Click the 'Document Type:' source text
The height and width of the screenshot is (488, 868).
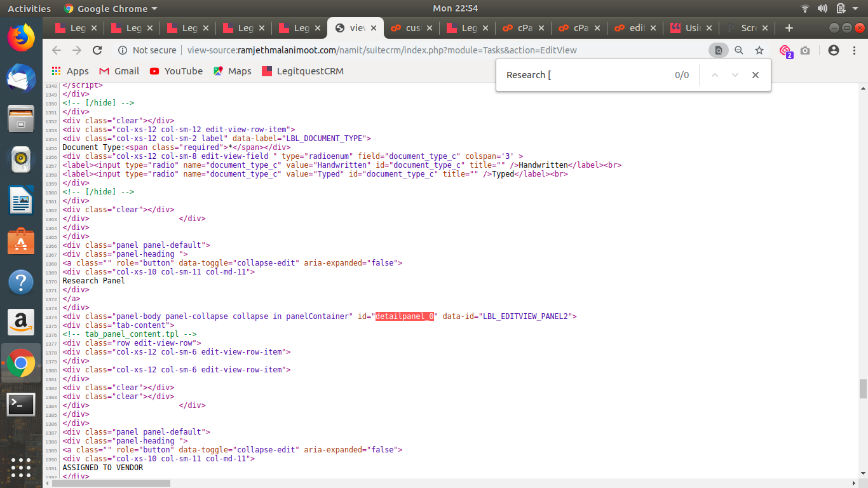click(93, 147)
